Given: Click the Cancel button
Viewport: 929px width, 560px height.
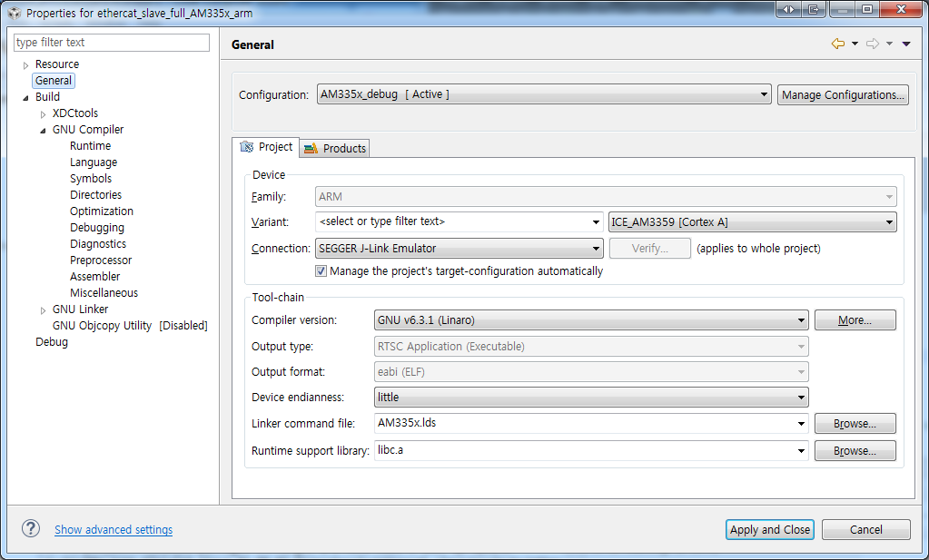Looking at the screenshot, I should click(x=865, y=529).
